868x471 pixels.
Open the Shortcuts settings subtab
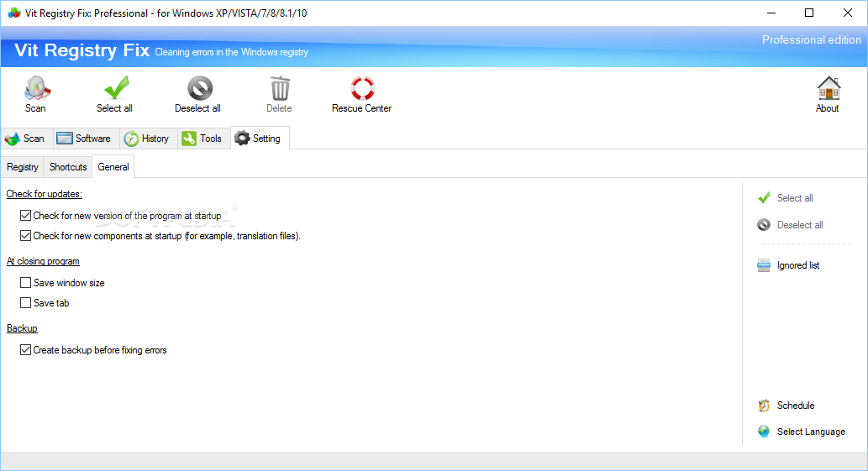(68, 167)
